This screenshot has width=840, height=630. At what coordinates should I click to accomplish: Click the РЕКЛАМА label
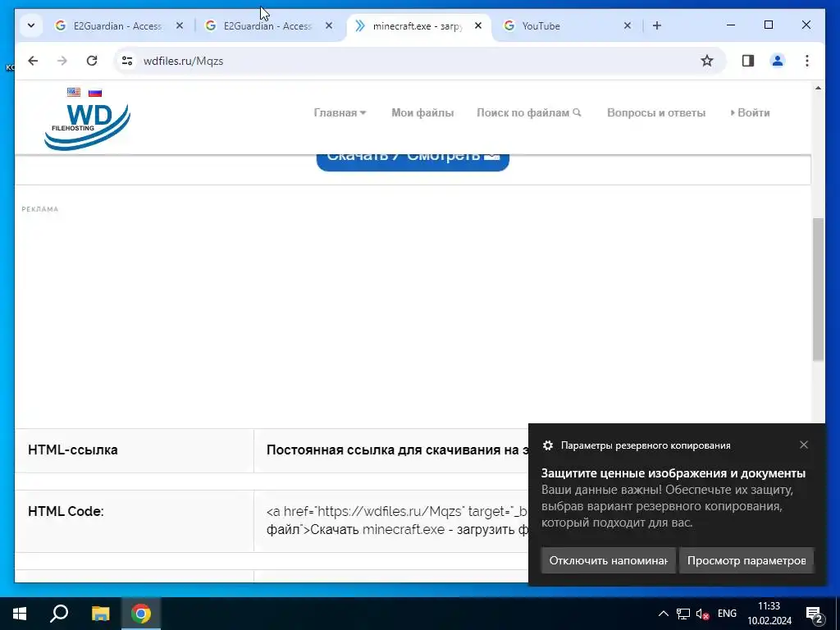pos(39,209)
